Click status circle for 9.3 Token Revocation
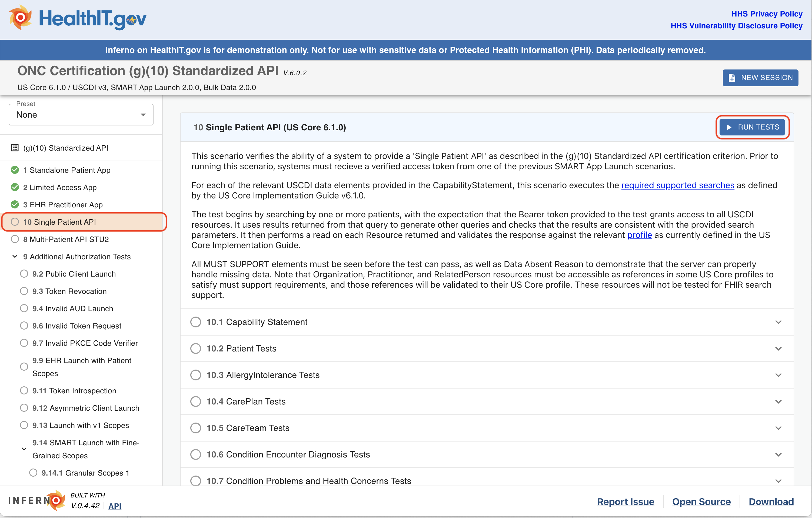The image size is (812, 518). 24,291
